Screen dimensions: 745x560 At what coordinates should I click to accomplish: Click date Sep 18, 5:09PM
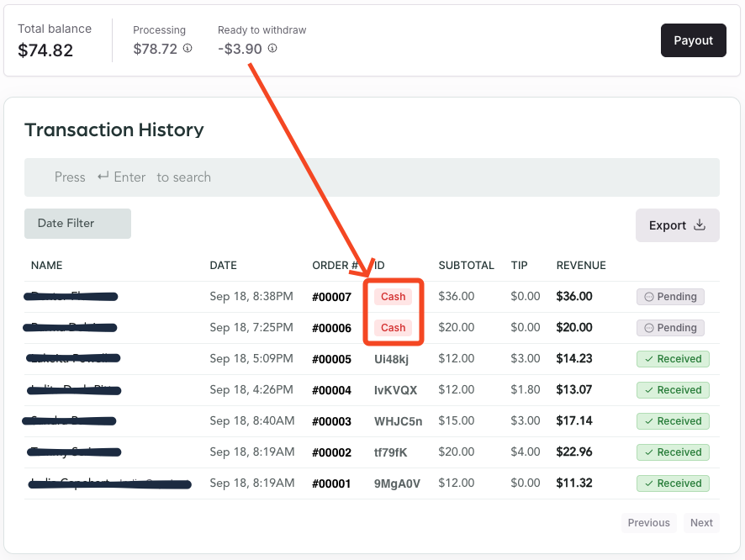click(x=251, y=358)
